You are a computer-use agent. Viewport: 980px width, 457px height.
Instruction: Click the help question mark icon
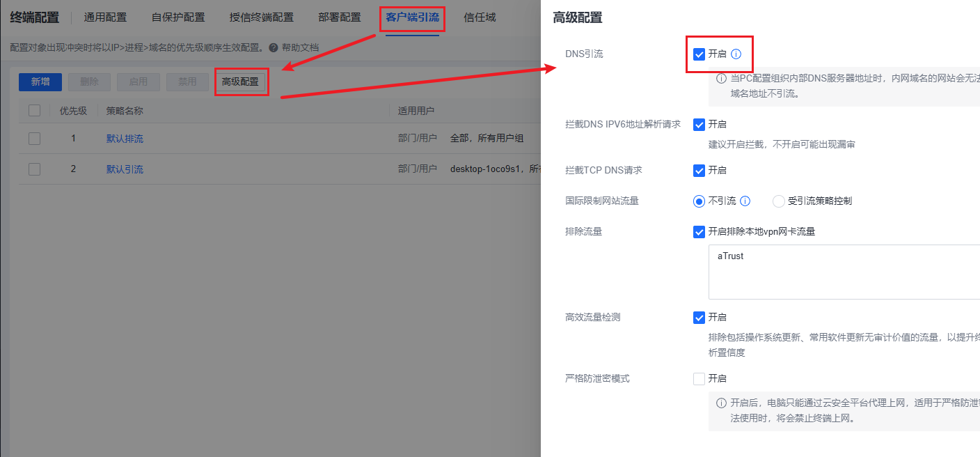[274, 48]
